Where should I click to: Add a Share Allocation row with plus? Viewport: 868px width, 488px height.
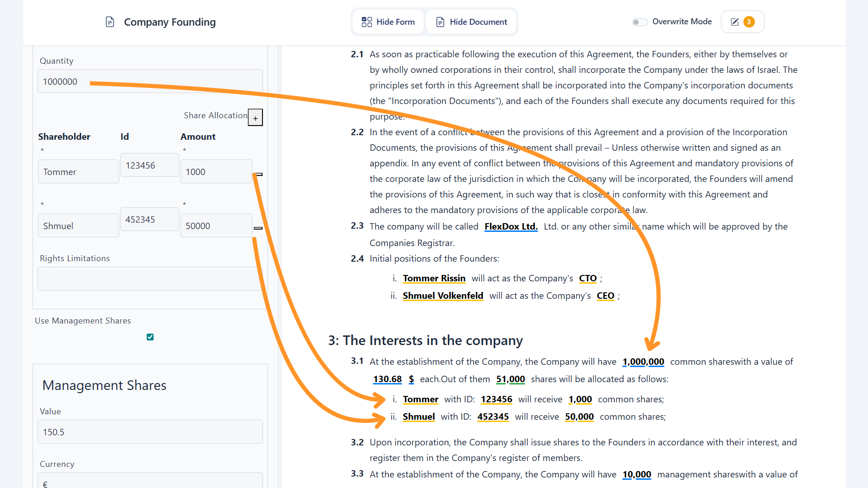click(x=255, y=118)
